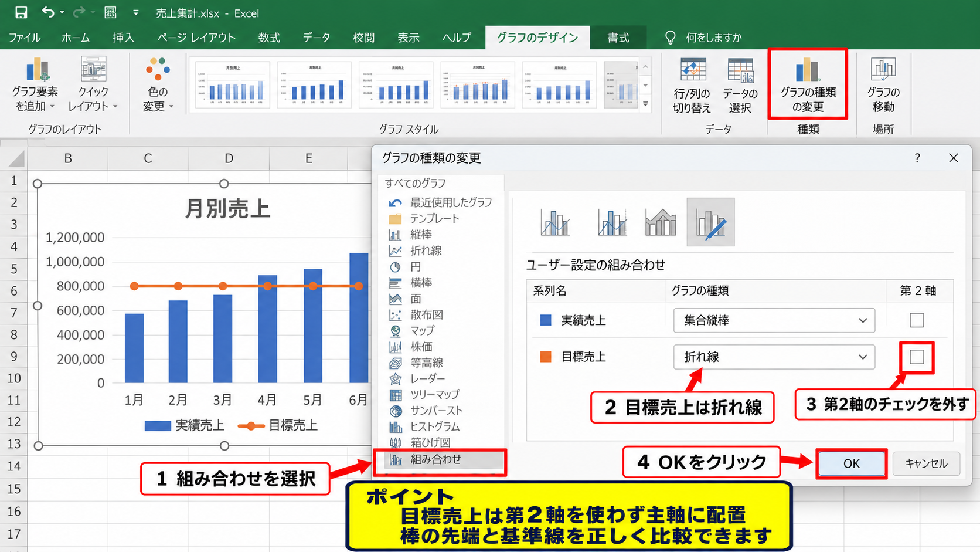The width and height of the screenshot is (980, 552).
Task: Open グラフ要素を追加 menu
Action: (35, 84)
